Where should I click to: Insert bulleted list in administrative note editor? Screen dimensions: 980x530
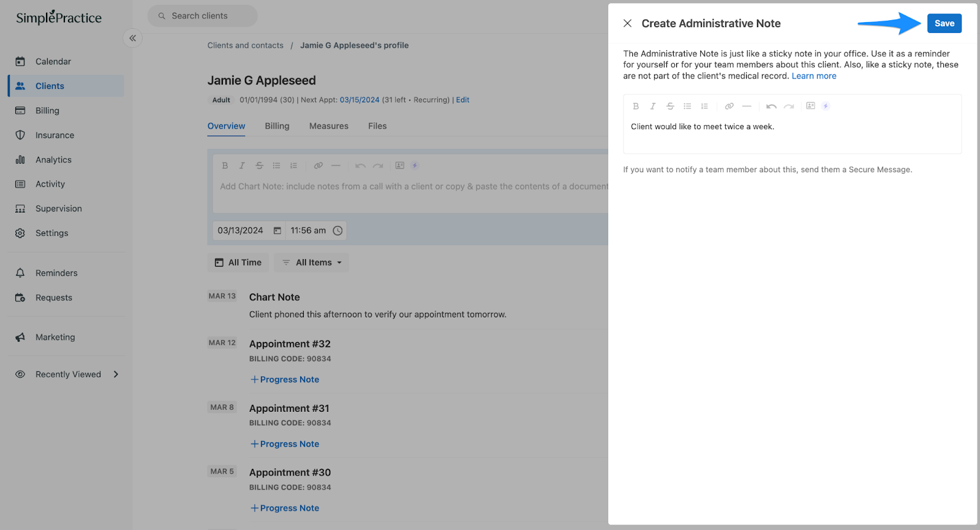pos(687,106)
